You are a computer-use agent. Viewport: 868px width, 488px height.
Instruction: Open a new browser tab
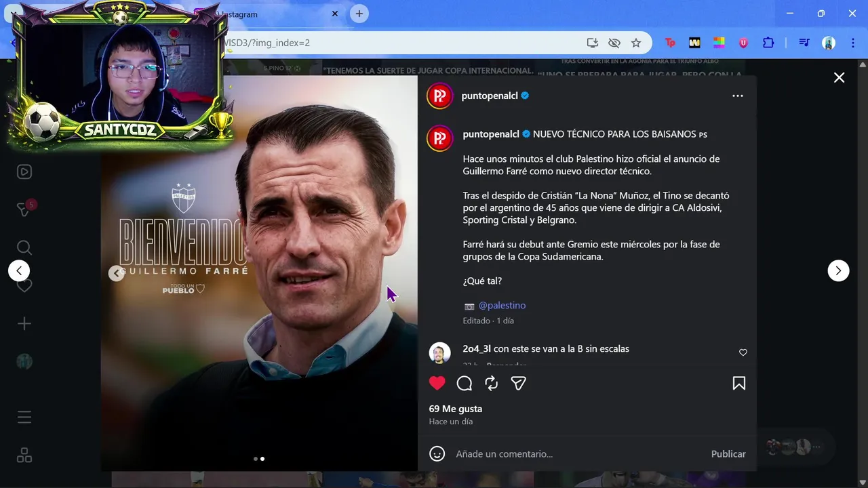tap(359, 14)
